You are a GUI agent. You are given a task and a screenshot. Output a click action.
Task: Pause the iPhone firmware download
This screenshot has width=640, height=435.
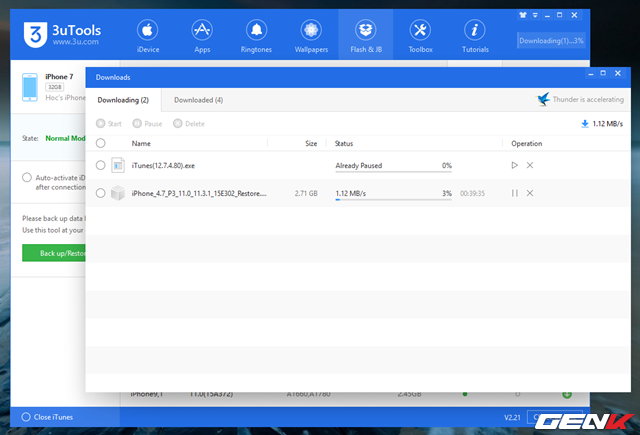(514, 193)
